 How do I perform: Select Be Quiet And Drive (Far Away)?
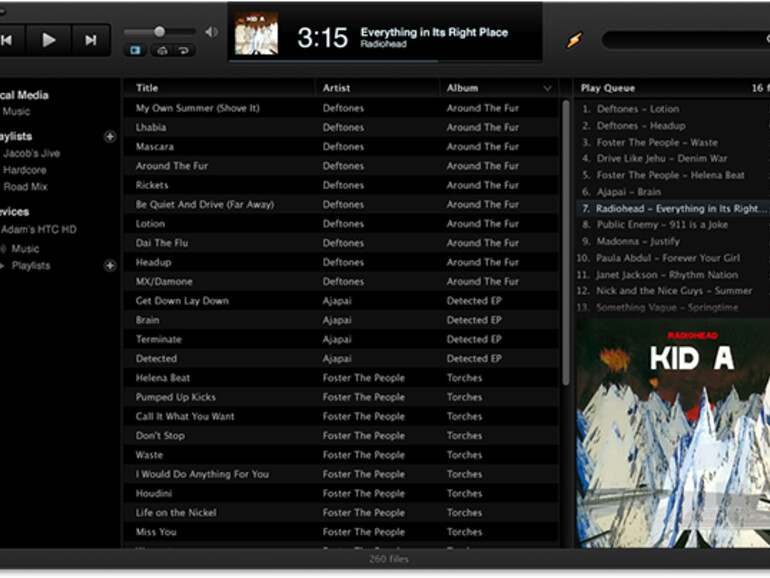205,204
